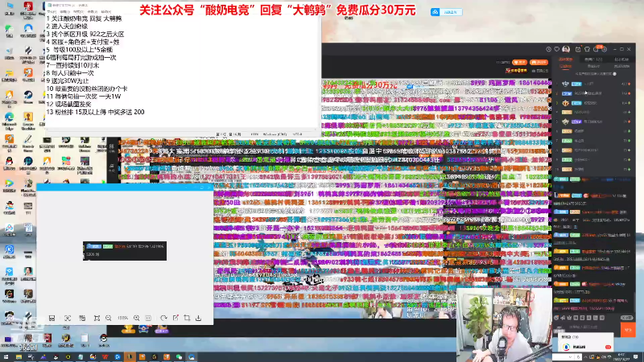
Task: Rotate the image in the viewer
Action: pyautogui.click(x=163, y=318)
